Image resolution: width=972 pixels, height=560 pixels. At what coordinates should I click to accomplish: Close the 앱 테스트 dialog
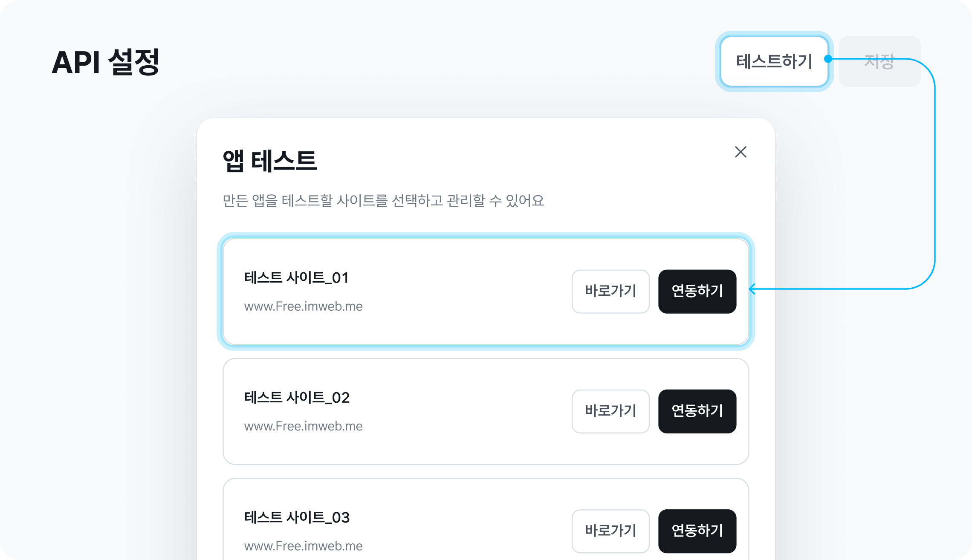coord(741,152)
